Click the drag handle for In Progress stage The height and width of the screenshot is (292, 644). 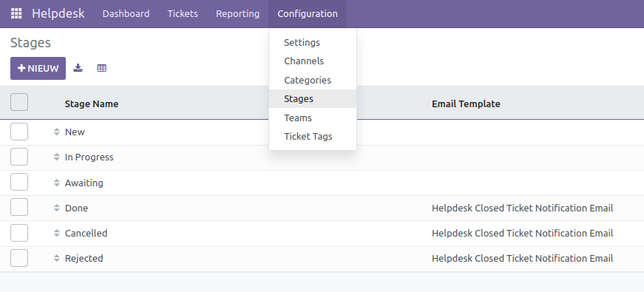click(57, 157)
